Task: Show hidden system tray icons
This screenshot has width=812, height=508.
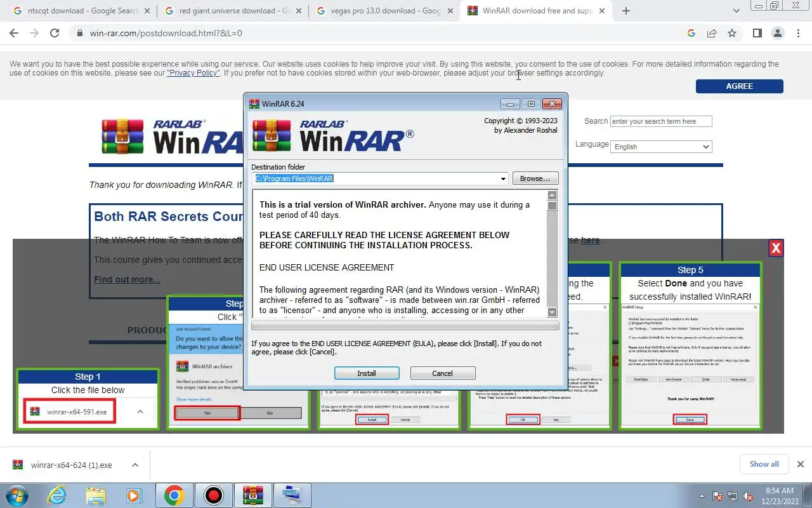Action: coord(703,496)
